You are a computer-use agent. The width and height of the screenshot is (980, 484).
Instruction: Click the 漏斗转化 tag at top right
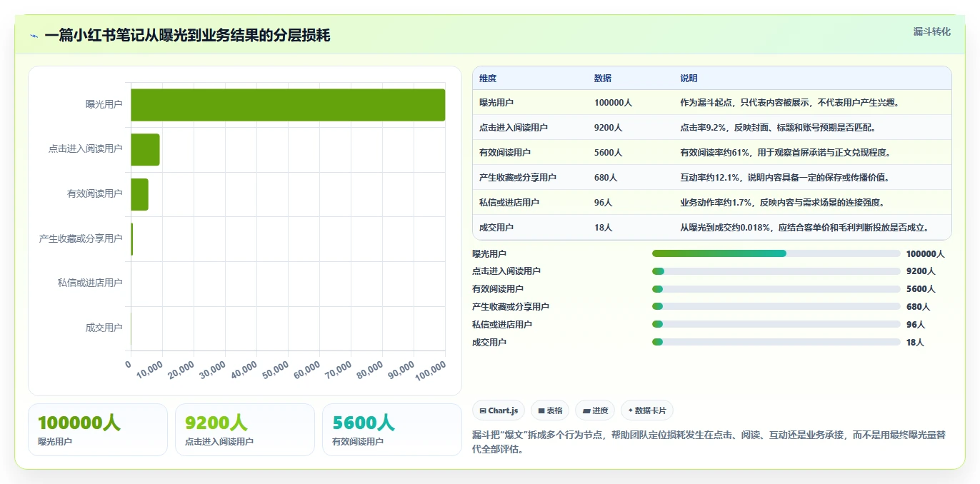point(931,31)
